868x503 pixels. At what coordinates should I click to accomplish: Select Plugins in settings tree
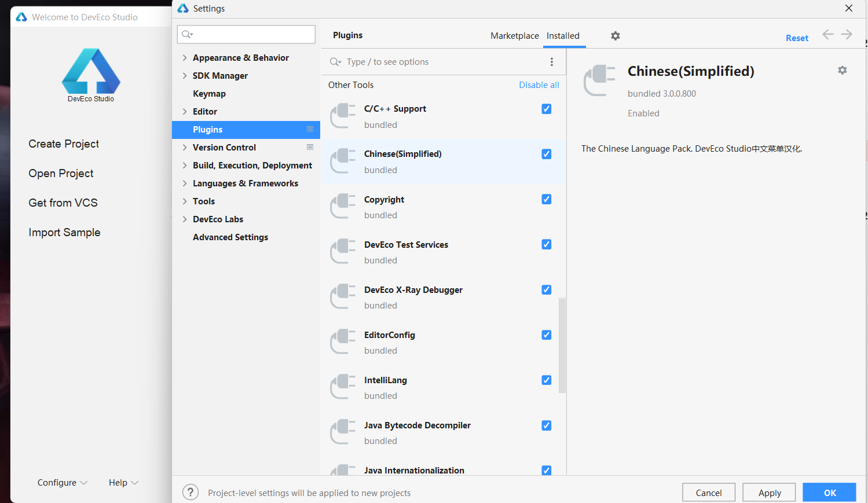click(246, 130)
